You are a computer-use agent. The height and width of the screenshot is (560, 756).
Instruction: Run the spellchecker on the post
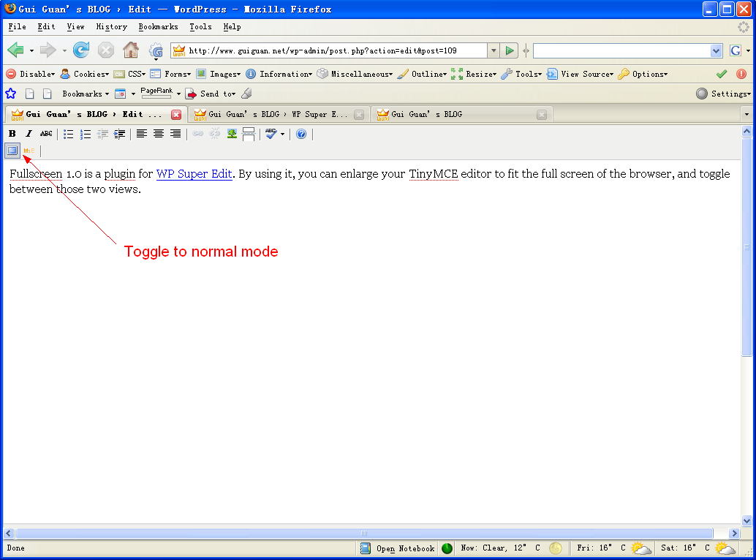pyautogui.click(x=271, y=134)
